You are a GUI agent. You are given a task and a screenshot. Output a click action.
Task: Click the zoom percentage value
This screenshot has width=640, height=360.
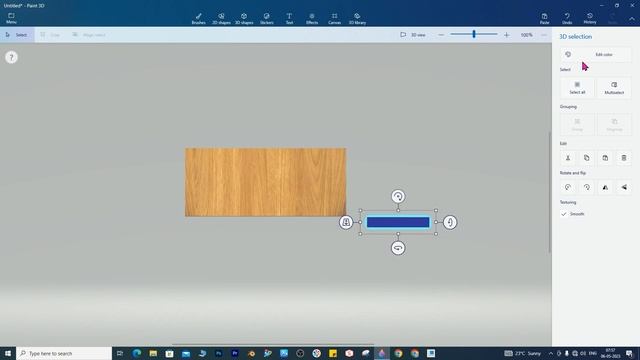(x=527, y=35)
